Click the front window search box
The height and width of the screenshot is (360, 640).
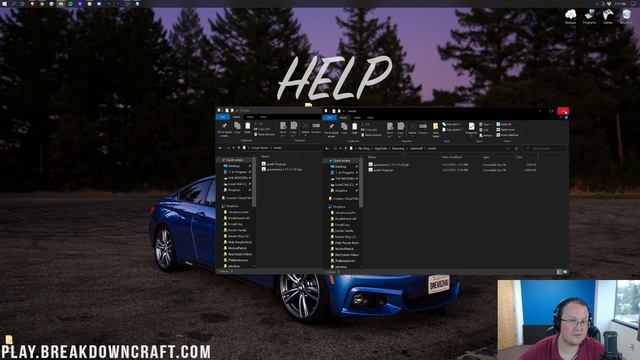(x=545, y=148)
